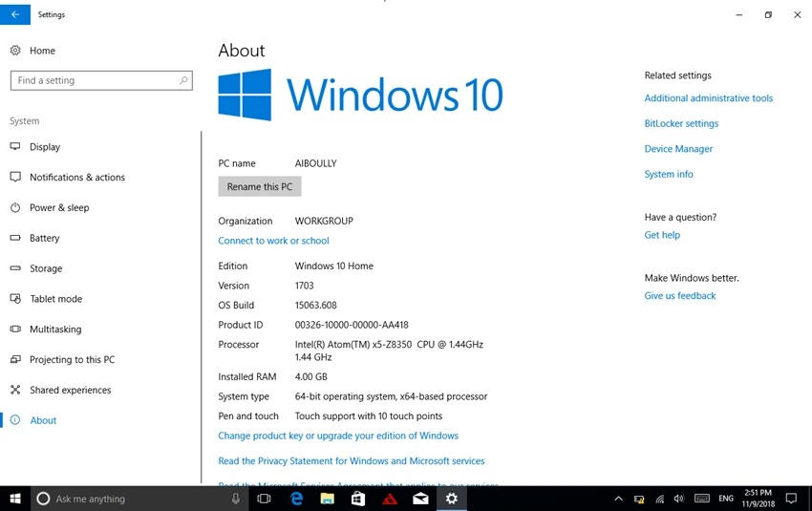The height and width of the screenshot is (511, 812).
Task: Open the Wi-Fi signal tray icon
Action: click(x=659, y=499)
